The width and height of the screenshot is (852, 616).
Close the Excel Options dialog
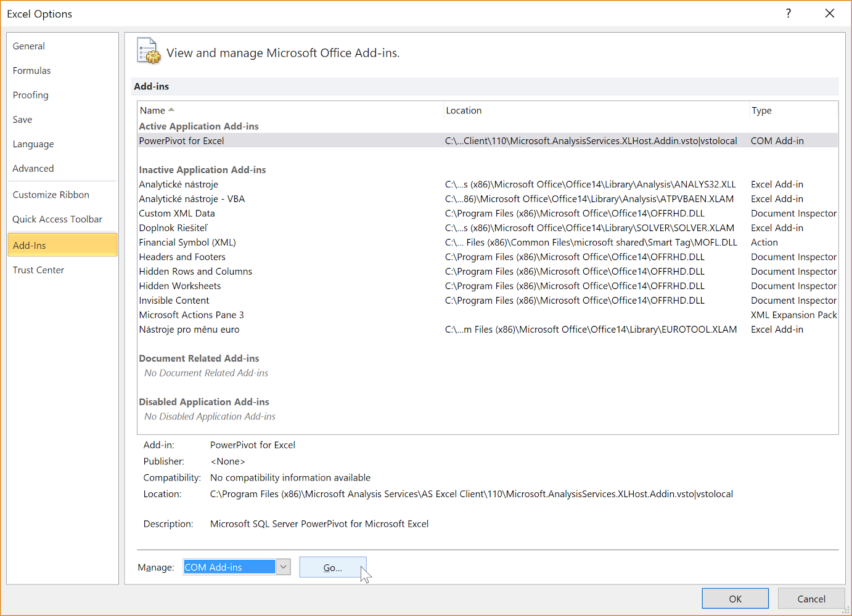pos(830,14)
